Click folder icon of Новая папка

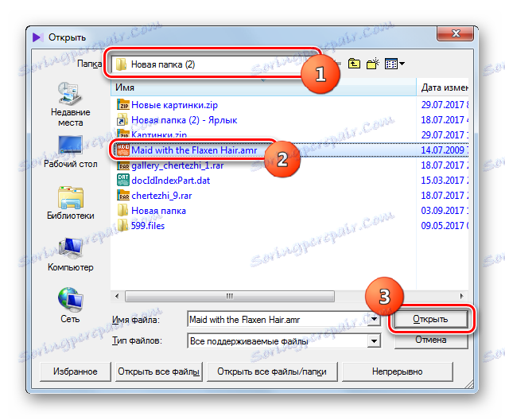[122, 210]
